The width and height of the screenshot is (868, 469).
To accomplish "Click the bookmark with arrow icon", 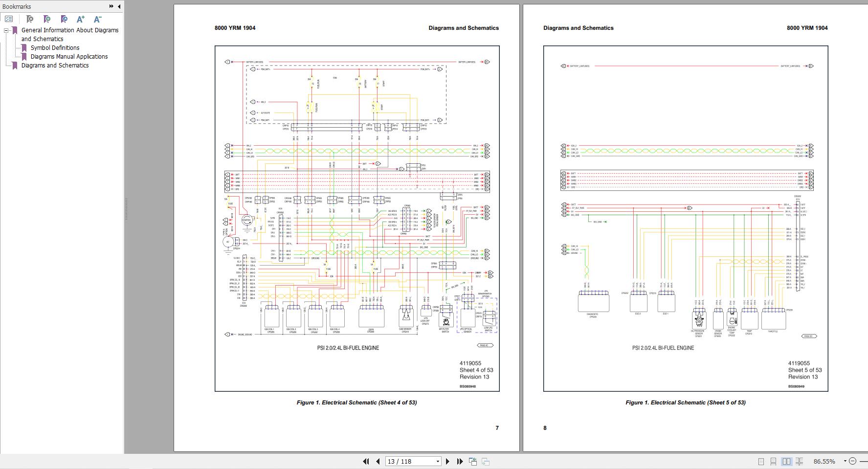I will click(64, 19).
